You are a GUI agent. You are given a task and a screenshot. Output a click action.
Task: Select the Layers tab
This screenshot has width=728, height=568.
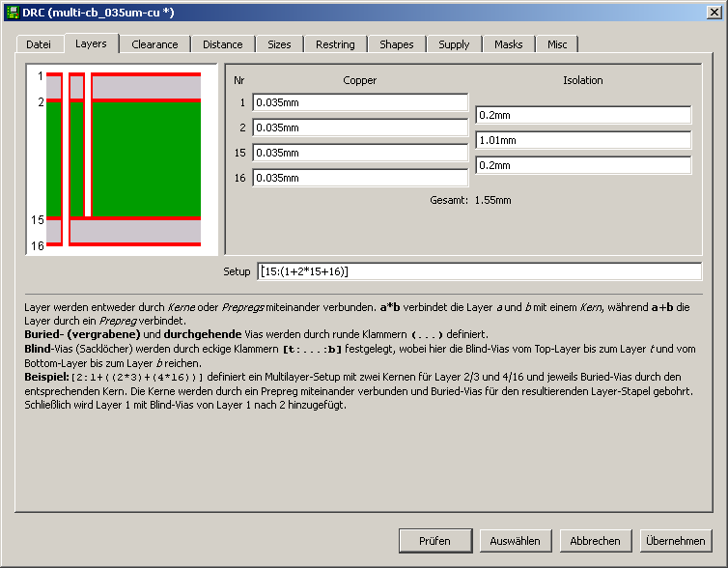[91, 43]
